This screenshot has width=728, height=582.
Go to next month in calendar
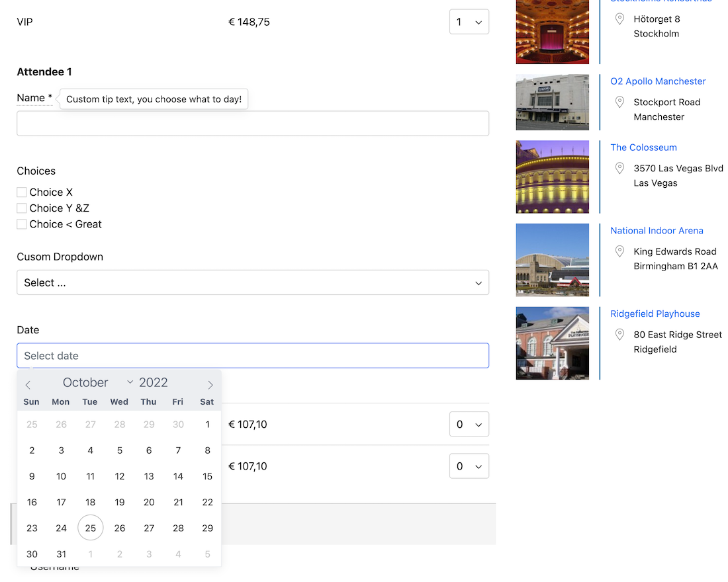tap(210, 385)
